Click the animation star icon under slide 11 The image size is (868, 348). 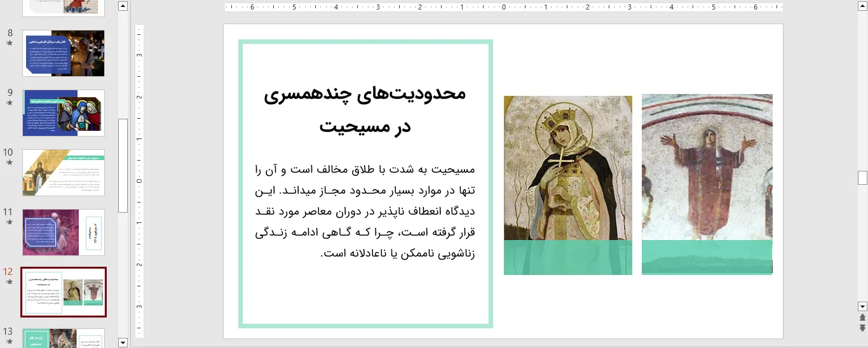[9, 222]
